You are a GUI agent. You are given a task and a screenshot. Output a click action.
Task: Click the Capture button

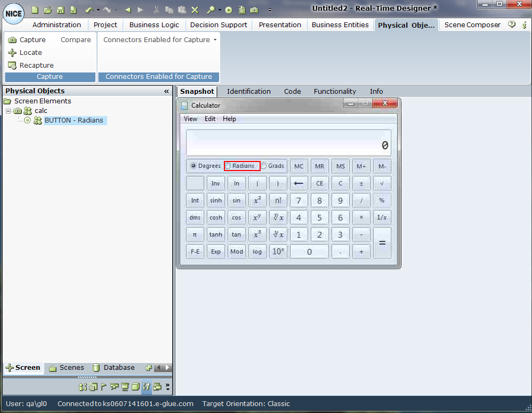(x=27, y=40)
